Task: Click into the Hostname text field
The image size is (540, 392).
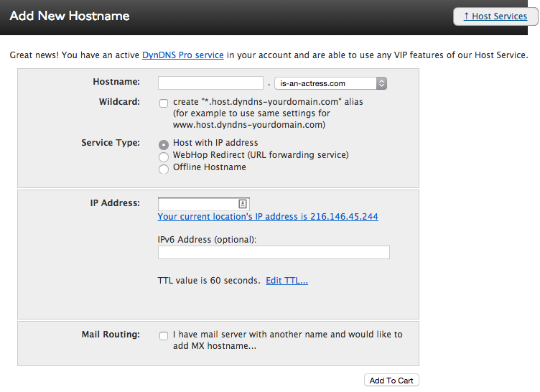Action: tap(210, 83)
